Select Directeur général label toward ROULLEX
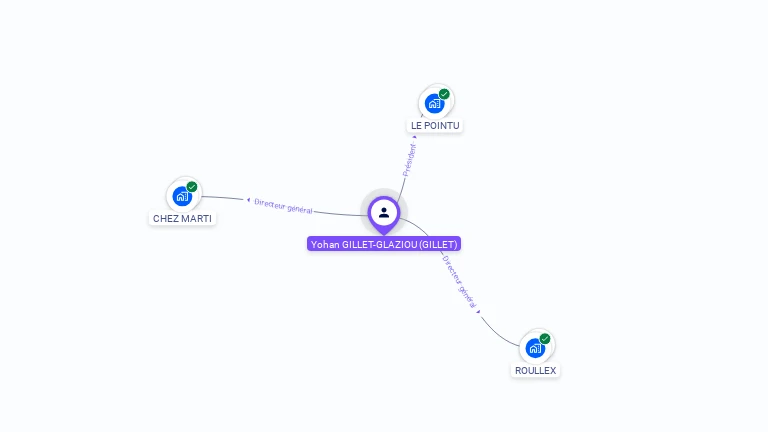This screenshot has width=768, height=432. point(459,282)
